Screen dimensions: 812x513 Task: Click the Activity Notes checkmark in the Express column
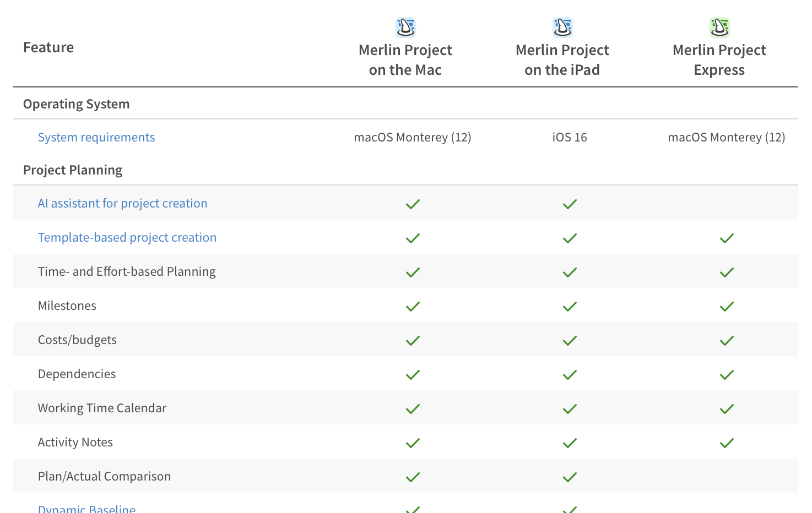point(726,443)
